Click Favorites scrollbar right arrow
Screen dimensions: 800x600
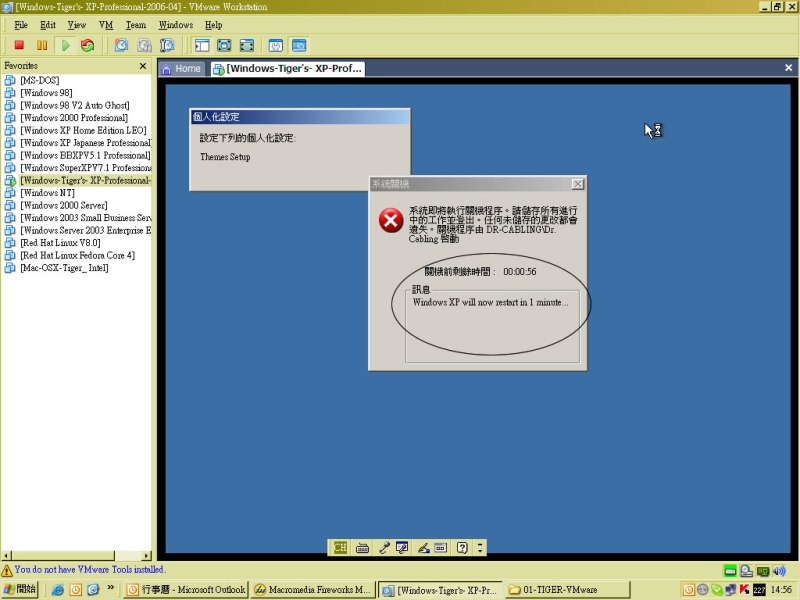pos(146,555)
